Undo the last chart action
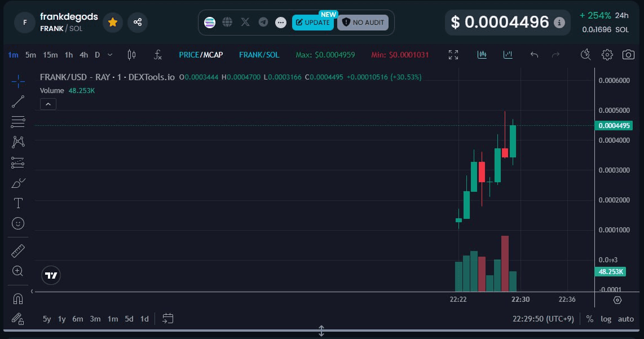The image size is (644, 339). (x=534, y=55)
